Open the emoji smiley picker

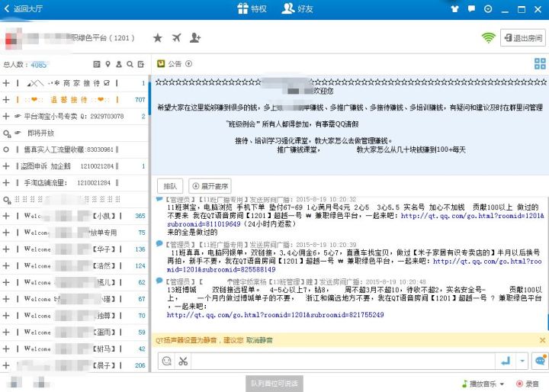coord(166,361)
